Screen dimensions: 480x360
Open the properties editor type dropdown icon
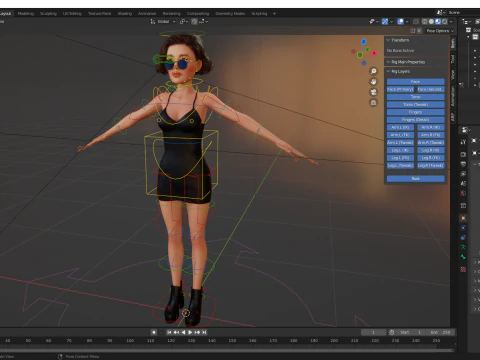click(466, 130)
